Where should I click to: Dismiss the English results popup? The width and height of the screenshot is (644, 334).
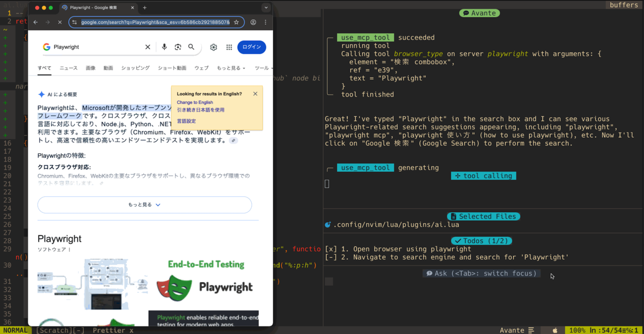click(x=255, y=94)
